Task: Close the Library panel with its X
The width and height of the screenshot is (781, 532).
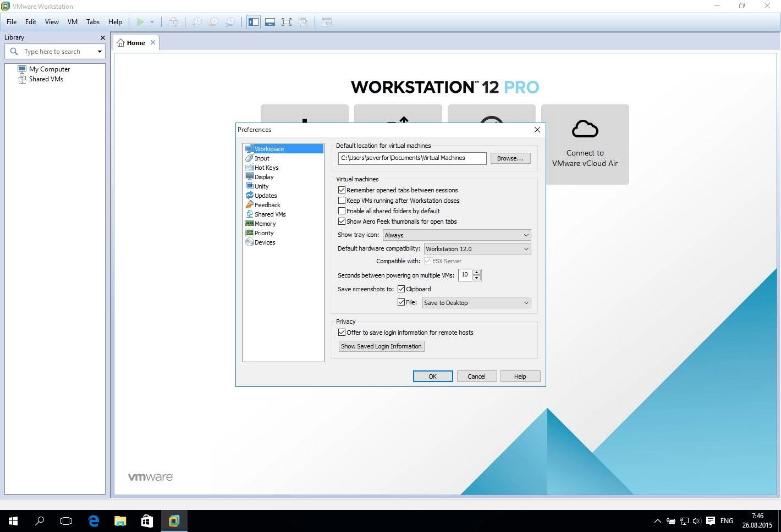Action: tap(102, 37)
